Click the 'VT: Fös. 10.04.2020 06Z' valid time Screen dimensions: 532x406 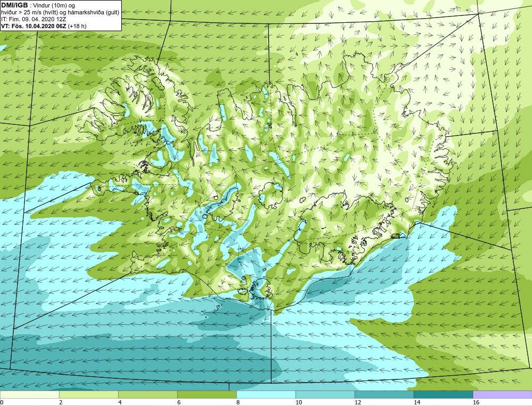(x=34, y=26)
